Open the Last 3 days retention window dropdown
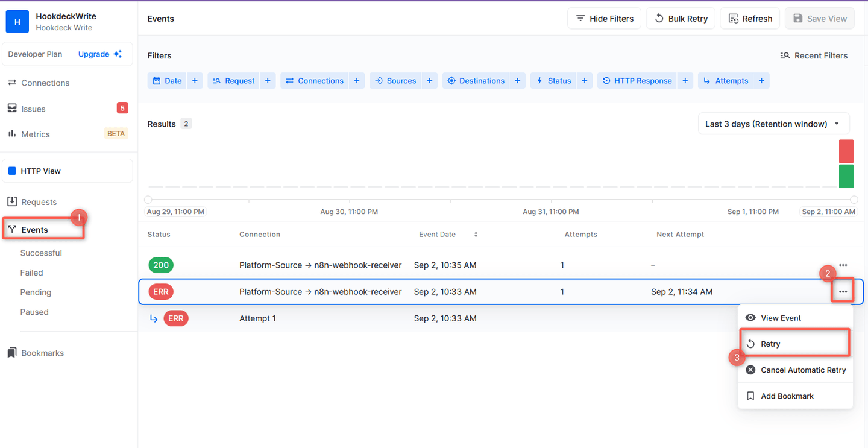 [x=773, y=123]
